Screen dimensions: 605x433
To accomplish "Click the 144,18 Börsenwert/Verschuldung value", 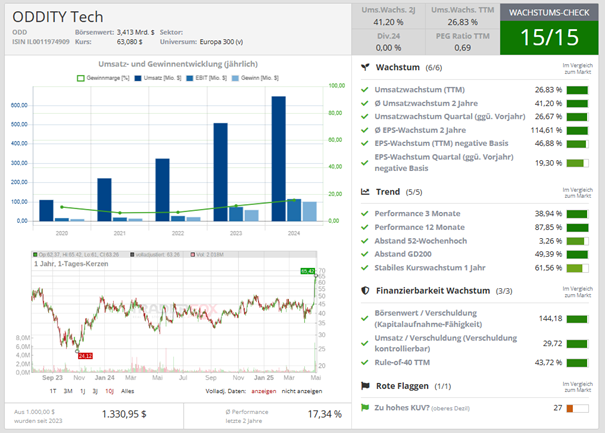I will (x=551, y=318).
